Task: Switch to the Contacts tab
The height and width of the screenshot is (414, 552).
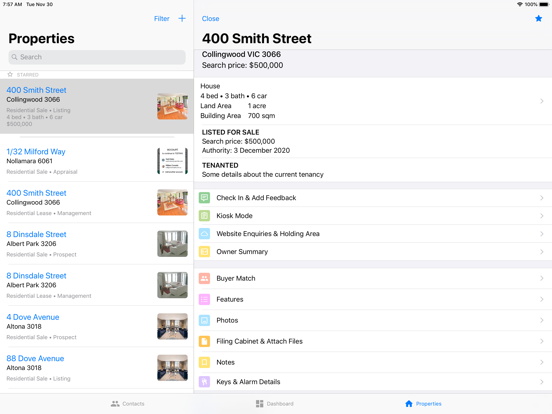Action: [127, 403]
